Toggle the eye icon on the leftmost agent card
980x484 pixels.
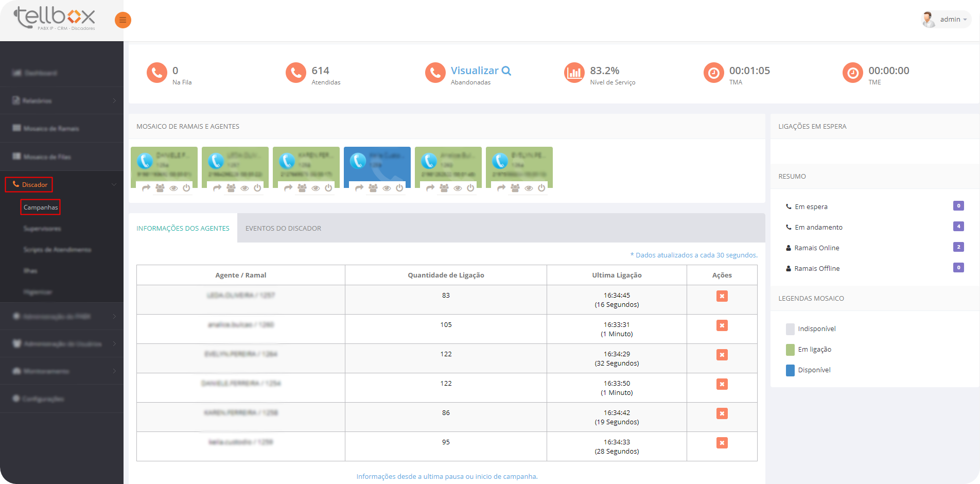click(173, 188)
